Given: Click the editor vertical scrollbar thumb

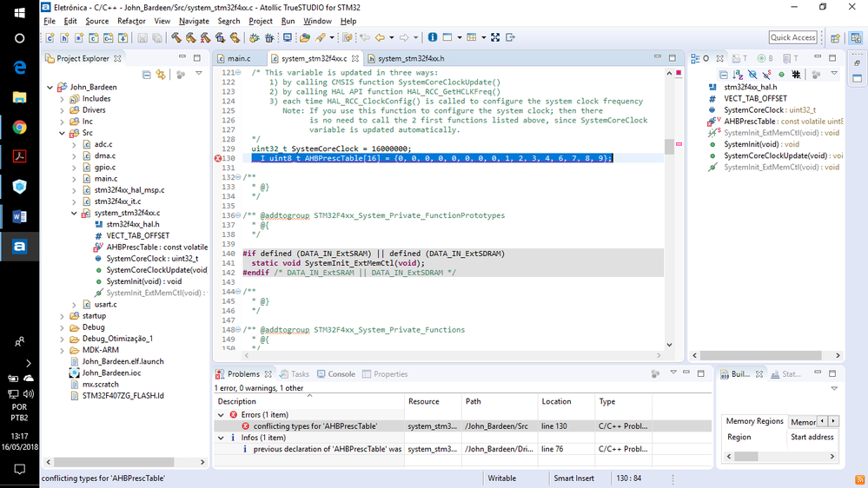Looking at the screenshot, I should point(669,147).
